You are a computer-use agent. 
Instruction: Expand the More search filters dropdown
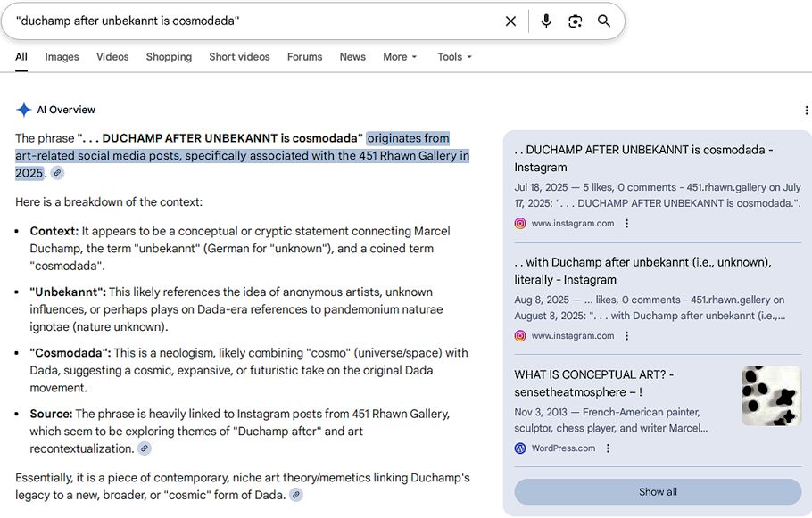(400, 57)
